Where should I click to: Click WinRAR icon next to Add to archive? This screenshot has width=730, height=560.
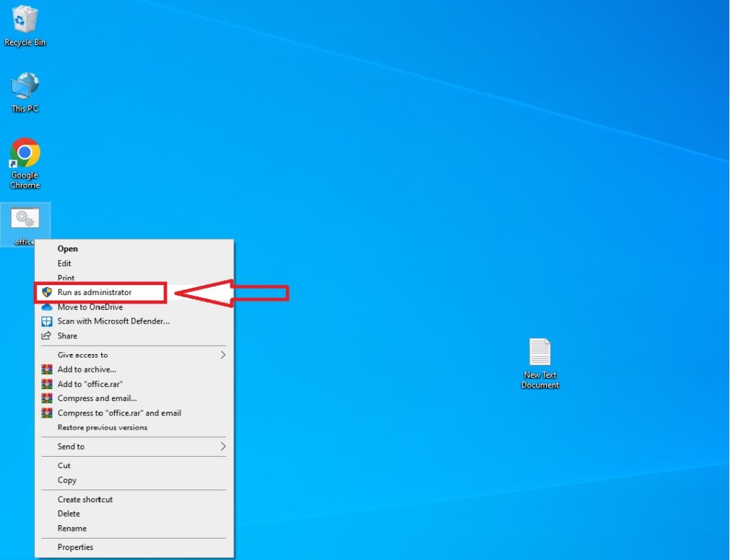pos(46,369)
